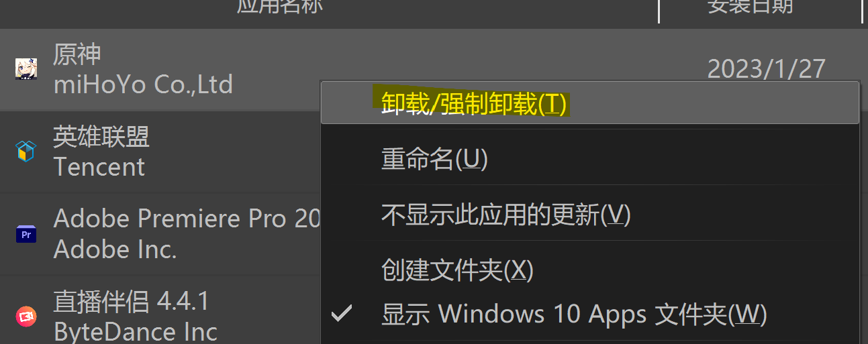Viewport: 868px width, 344px height.
Task: Untick the checkmark beside 显示 Windows 10 Apps 文件夹
Action: [342, 313]
